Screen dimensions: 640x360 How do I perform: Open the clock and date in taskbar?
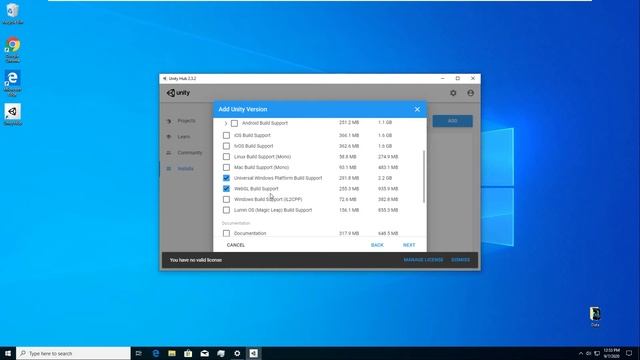611,353
